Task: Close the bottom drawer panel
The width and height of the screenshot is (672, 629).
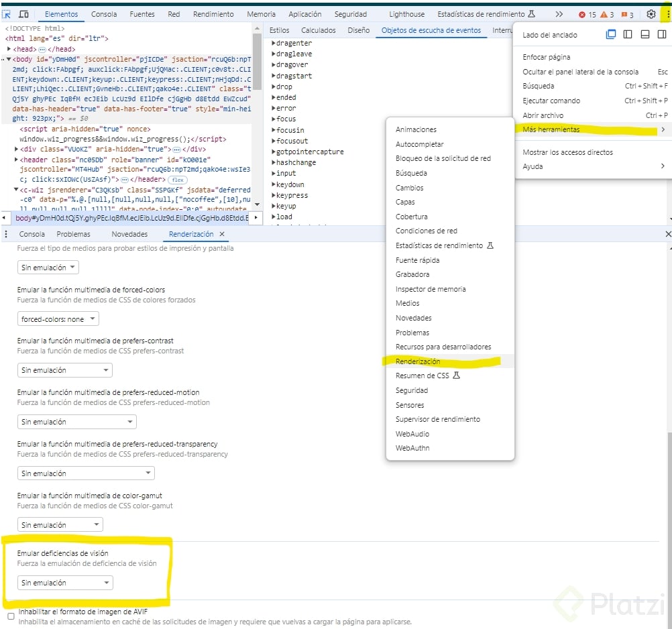Action: click(x=668, y=234)
